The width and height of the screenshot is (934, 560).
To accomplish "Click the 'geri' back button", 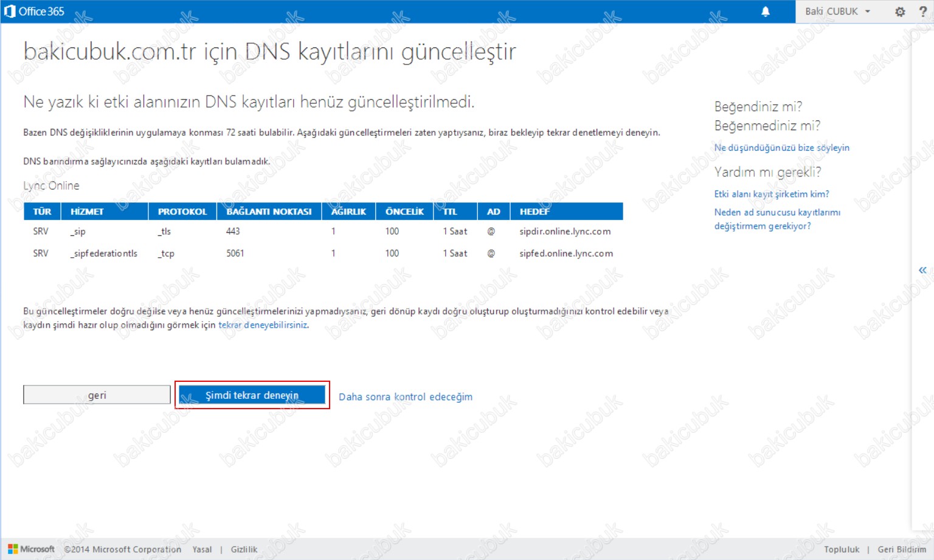I will point(97,395).
